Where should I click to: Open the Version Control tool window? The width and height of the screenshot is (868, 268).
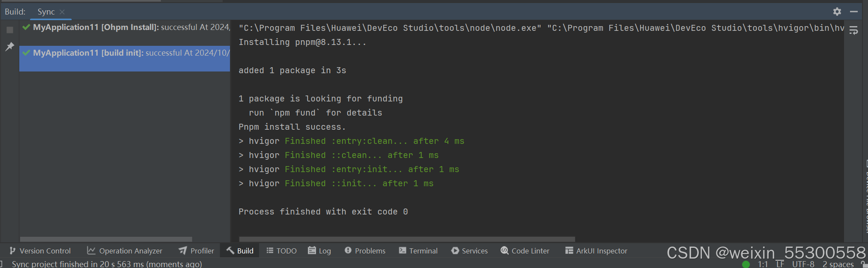(x=40, y=251)
